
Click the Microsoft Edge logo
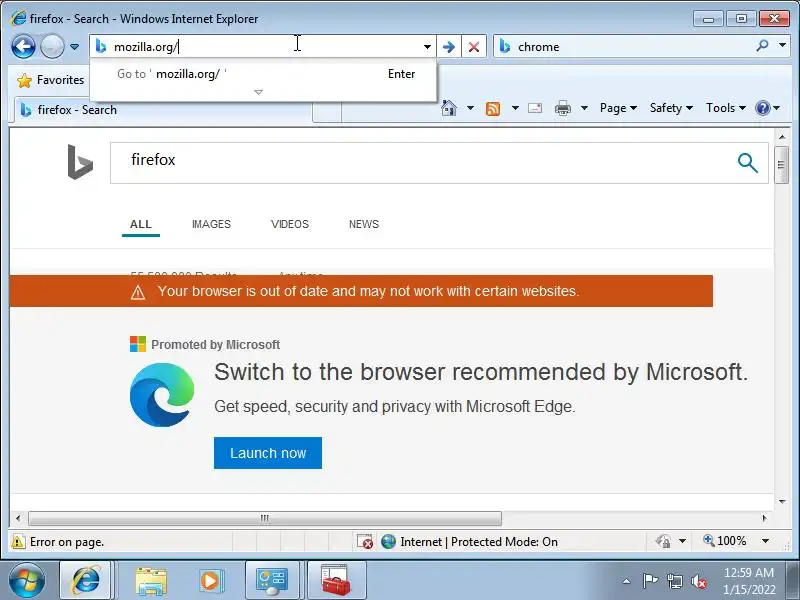pyautogui.click(x=162, y=394)
